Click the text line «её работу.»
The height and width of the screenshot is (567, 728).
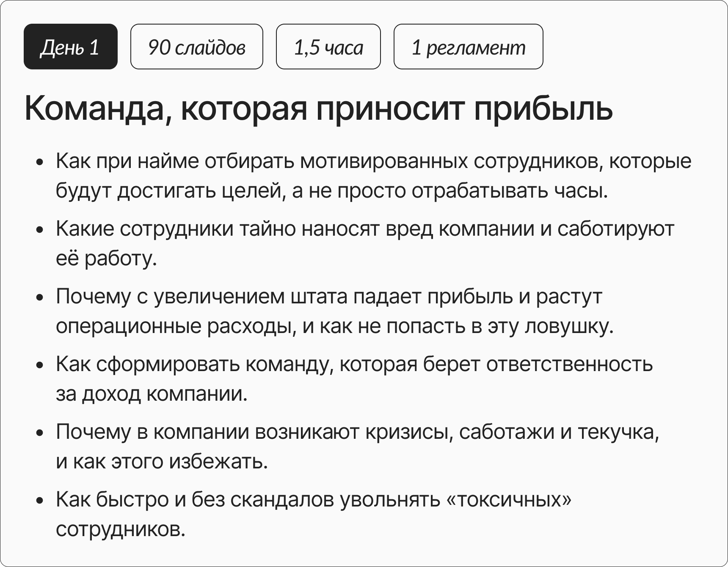[106, 259]
